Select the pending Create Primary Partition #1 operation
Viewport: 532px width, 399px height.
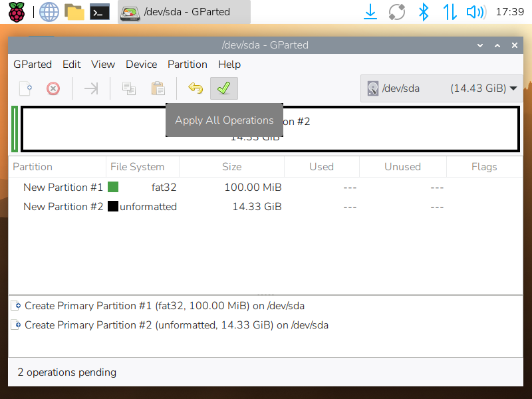[x=164, y=307]
